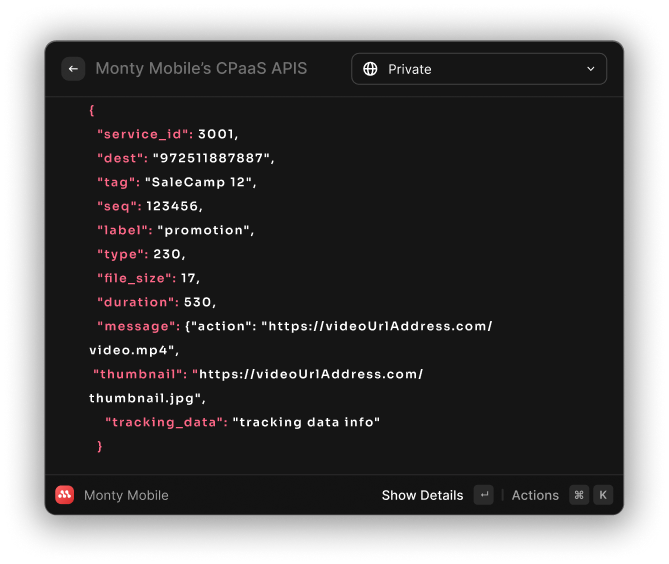The image size is (669, 564).
Task: Click the value "promotion"
Action: (x=204, y=230)
